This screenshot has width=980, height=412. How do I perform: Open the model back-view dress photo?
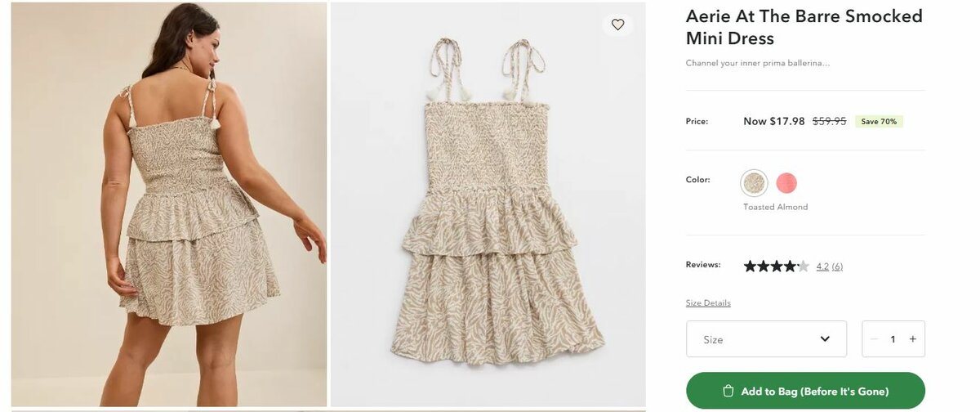169,204
